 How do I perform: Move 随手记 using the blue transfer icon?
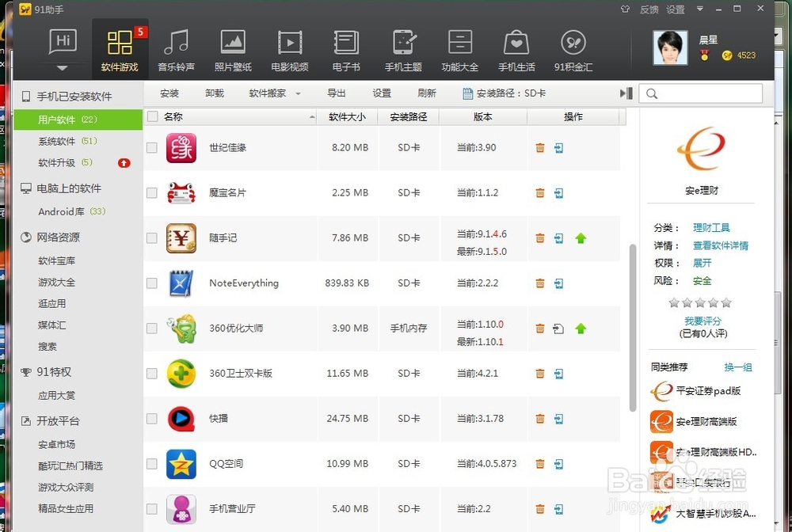click(558, 238)
